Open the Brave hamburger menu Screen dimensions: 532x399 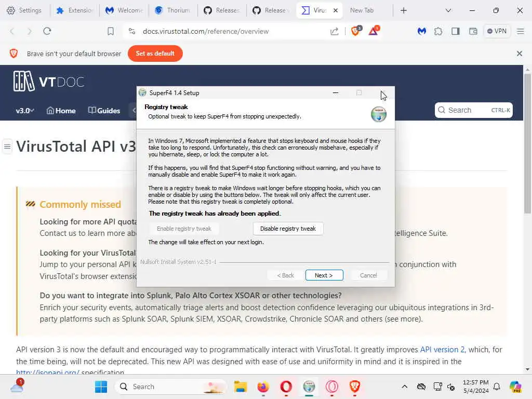(521, 31)
